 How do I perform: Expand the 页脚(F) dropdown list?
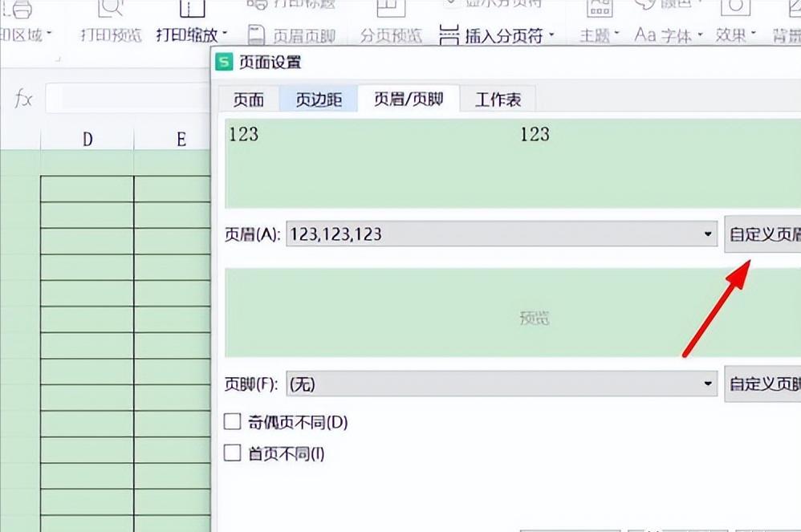(x=708, y=384)
